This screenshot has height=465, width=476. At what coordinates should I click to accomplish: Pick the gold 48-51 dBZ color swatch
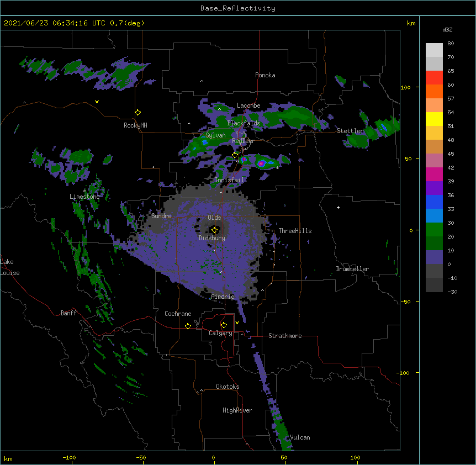[434, 133]
